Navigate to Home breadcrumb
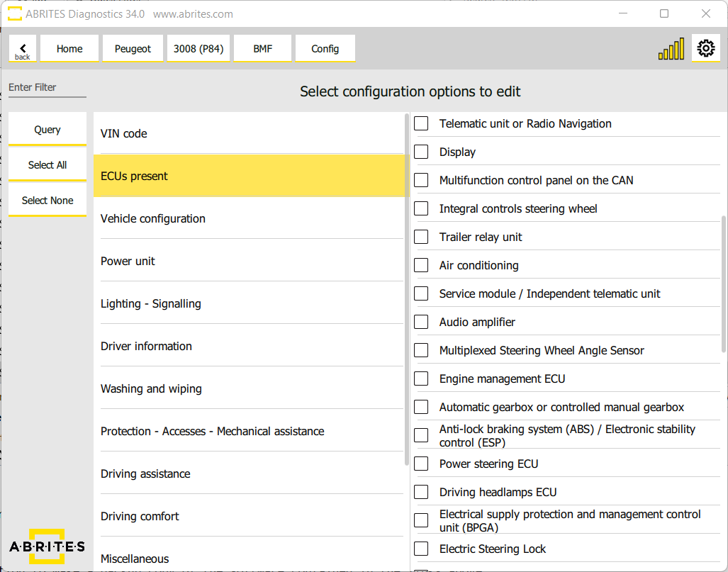Image resolution: width=728 pixels, height=572 pixels. [x=69, y=48]
